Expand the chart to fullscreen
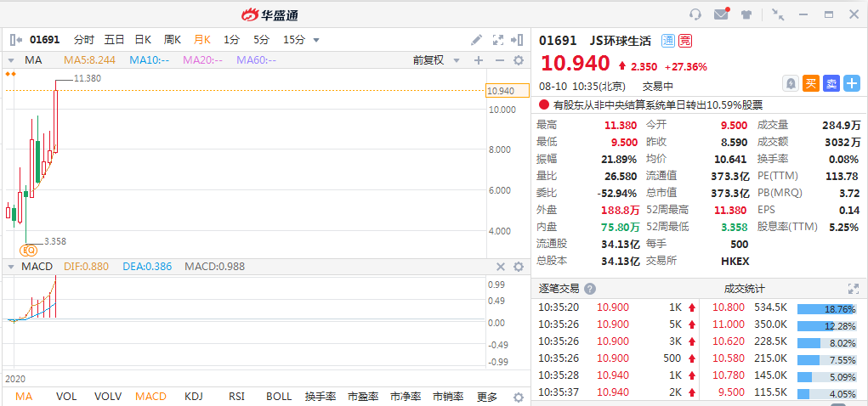 pyautogui.click(x=498, y=40)
